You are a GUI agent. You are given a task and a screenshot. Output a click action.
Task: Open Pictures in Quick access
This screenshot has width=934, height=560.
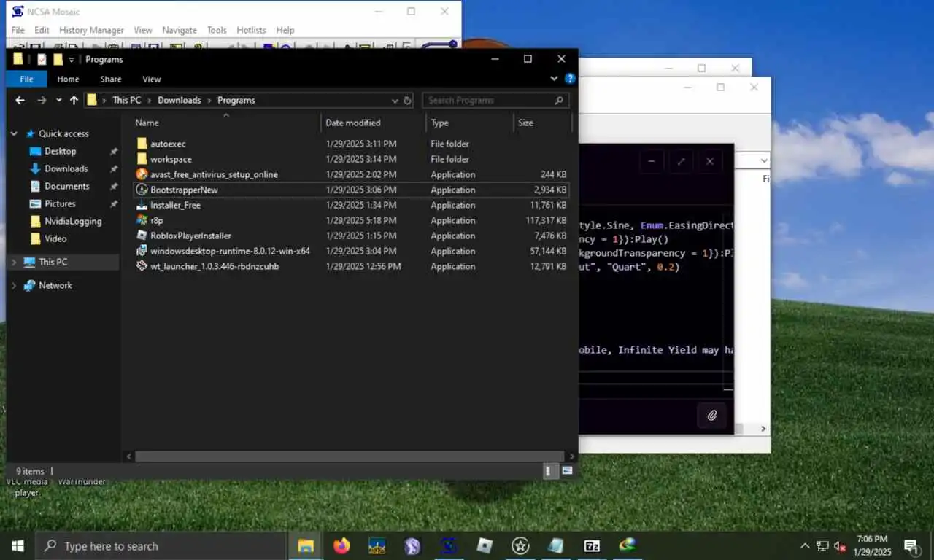60,203
